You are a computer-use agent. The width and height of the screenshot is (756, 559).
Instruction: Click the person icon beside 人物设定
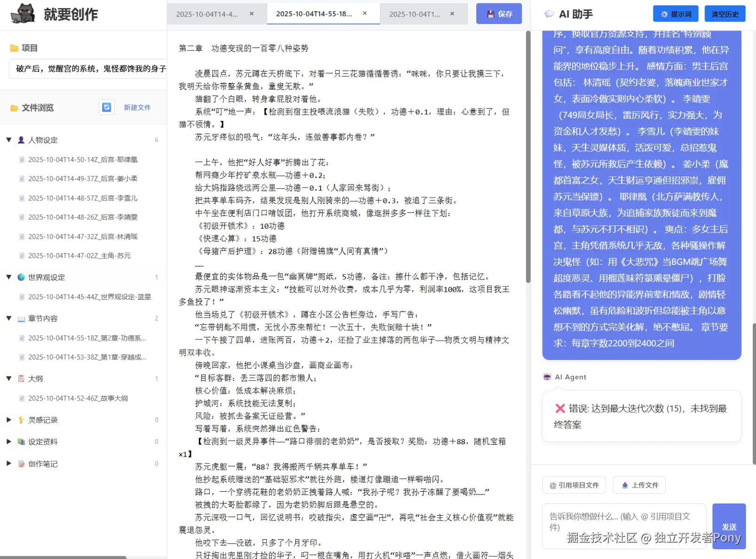pos(21,140)
